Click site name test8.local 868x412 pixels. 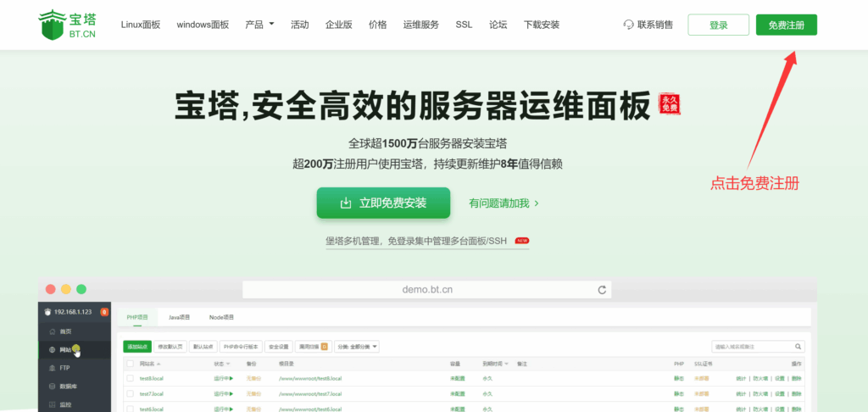coord(151,378)
